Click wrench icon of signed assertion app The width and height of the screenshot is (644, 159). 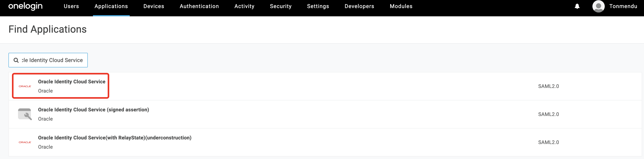click(25, 114)
